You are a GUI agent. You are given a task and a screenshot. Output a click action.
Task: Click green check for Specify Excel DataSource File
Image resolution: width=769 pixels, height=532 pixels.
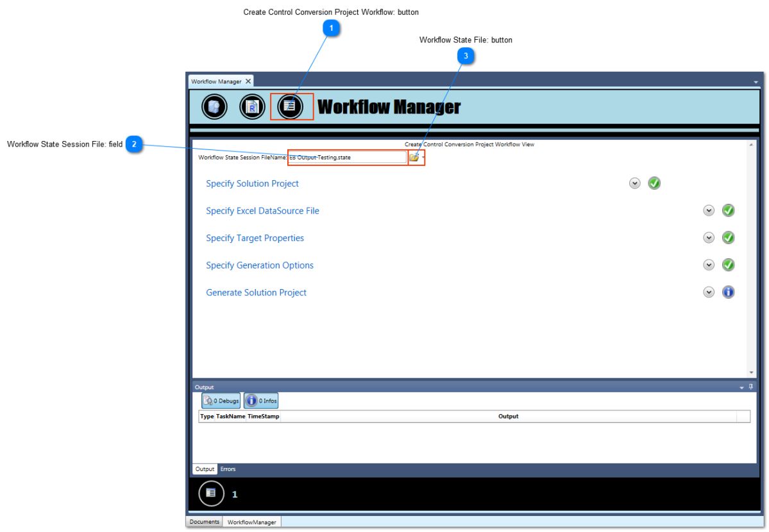point(729,210)
